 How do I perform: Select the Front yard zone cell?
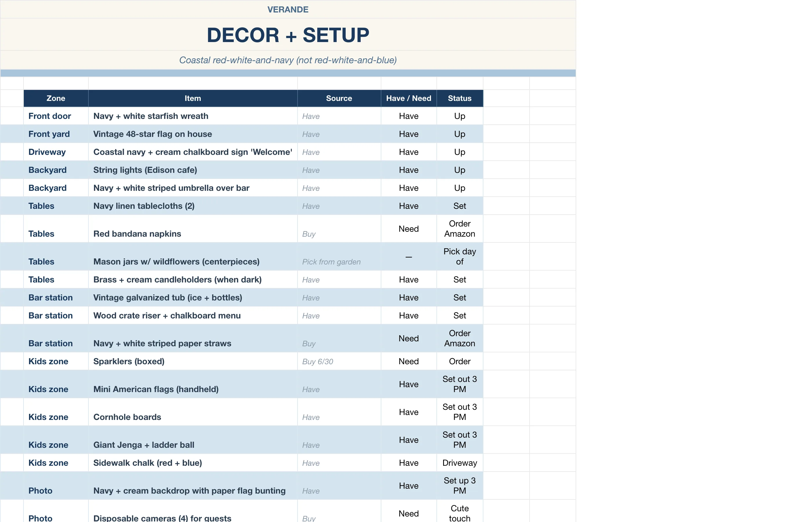point(56,134)
